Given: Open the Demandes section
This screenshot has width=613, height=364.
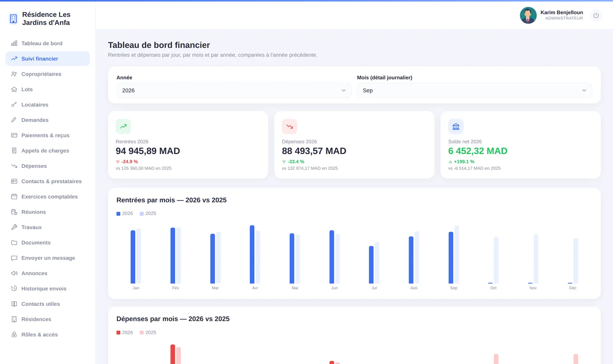Looking at the screenshot, I should 48,120.
